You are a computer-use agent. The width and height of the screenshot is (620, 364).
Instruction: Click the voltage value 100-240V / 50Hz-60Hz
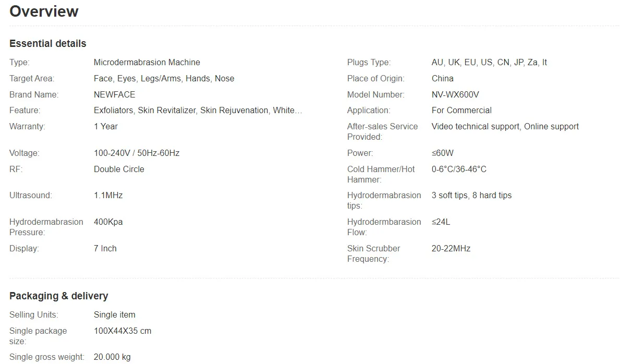(137, 153)
